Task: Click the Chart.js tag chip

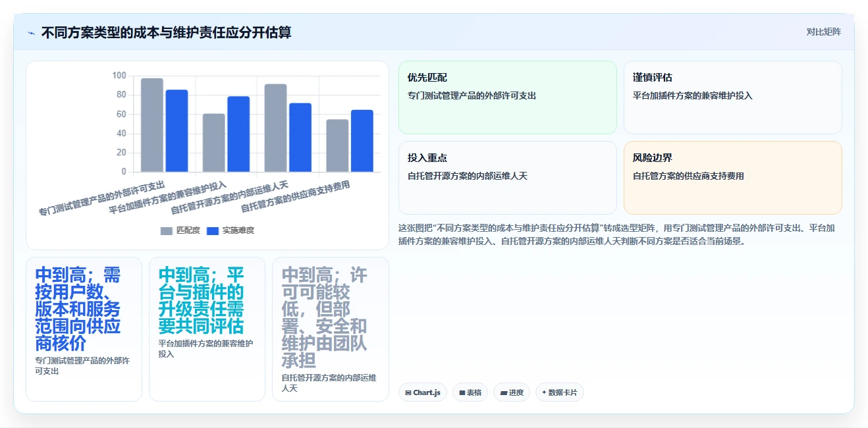Action: pyautogui.click(x=423, y=392)
